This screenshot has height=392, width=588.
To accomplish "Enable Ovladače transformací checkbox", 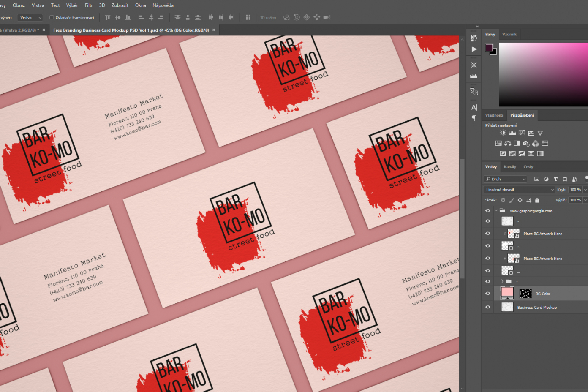I will coord(52,18).
